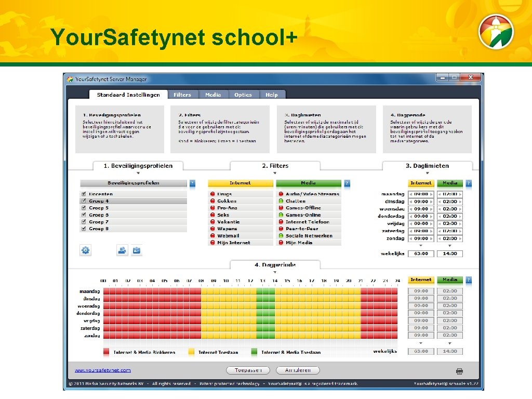Decrease dinsdag Internet daily limit

(x=411, y=202)
